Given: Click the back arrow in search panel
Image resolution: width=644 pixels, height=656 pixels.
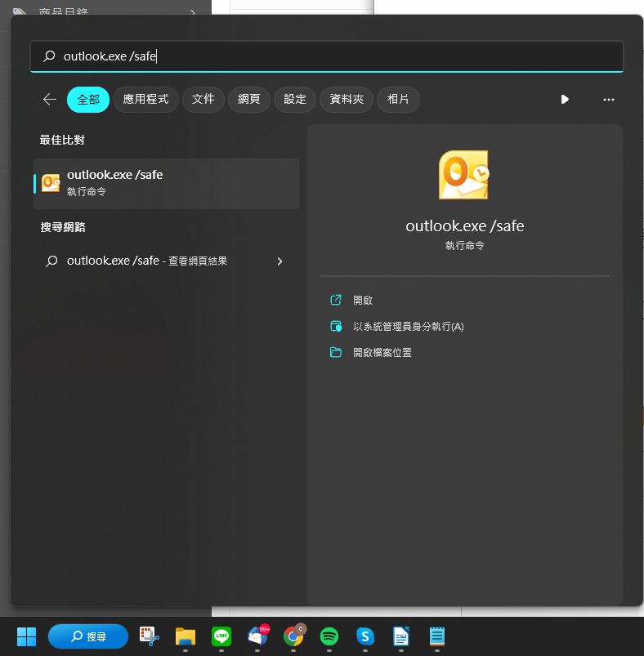Looking at the screenshot, I should (x=50, y=99).
